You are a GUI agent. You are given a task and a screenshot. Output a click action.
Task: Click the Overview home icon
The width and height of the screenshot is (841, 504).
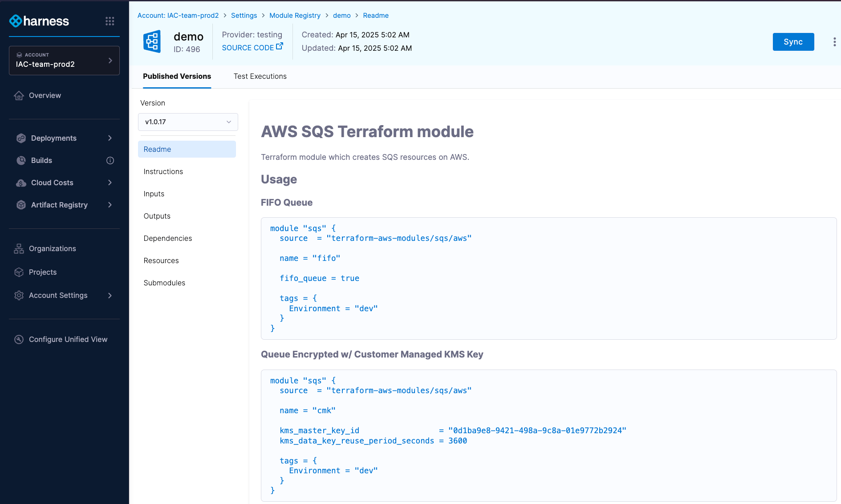click(19, 95)
